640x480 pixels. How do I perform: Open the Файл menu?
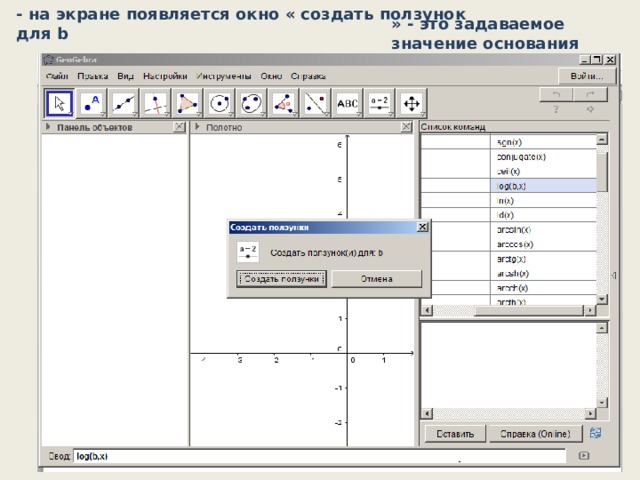click(57, 76)
